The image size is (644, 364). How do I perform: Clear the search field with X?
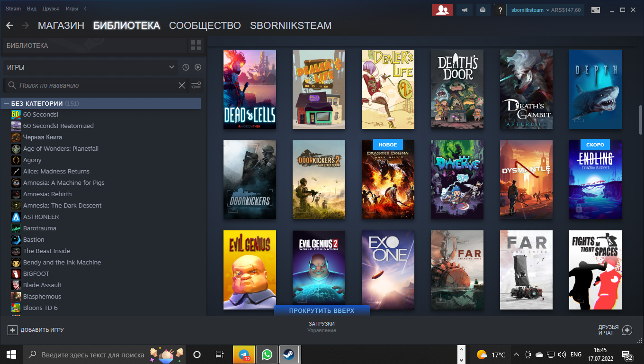182,85
